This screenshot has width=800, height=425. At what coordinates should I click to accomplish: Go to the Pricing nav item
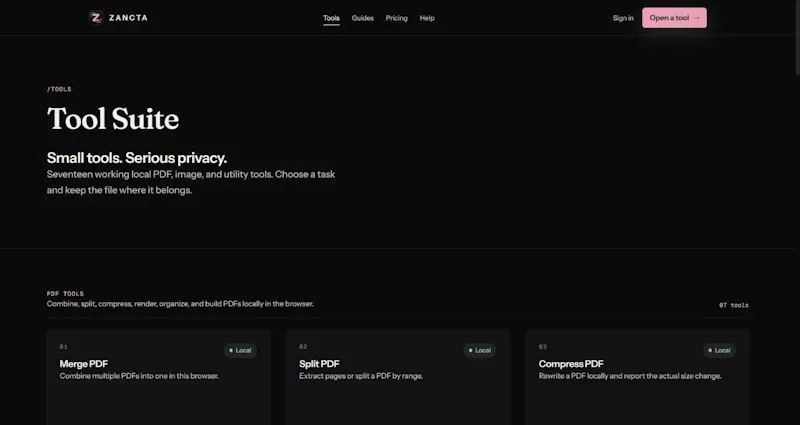(396, 18)
